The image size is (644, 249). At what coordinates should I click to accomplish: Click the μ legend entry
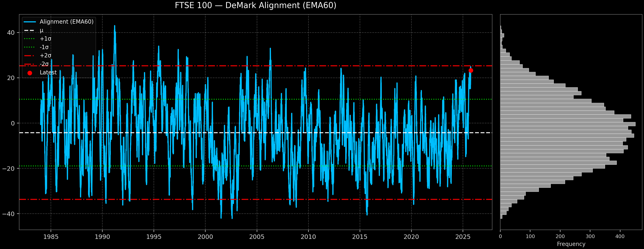[x=41, y=30]
